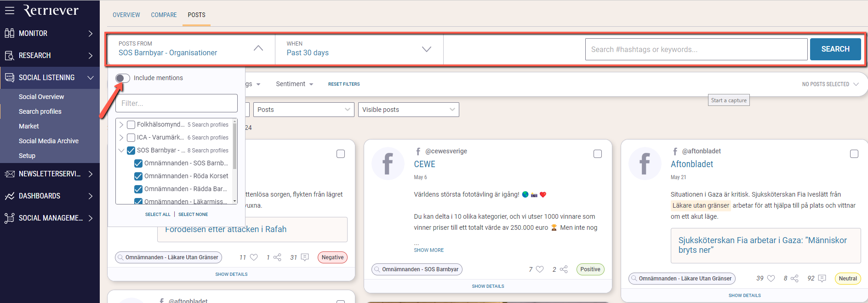Check the ICA - Varumärk... checkbox
Screen dimensions: 868x303
[131, 137]
